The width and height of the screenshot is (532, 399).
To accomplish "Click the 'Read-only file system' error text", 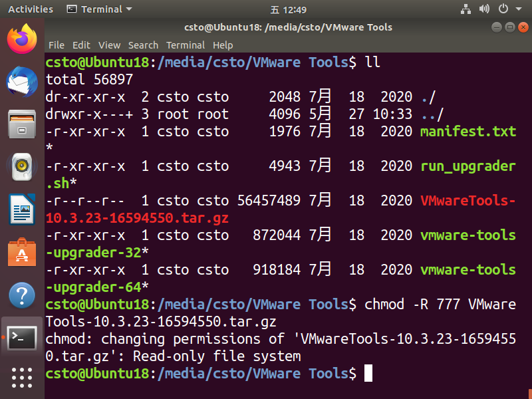I will (x=217, y=356).
